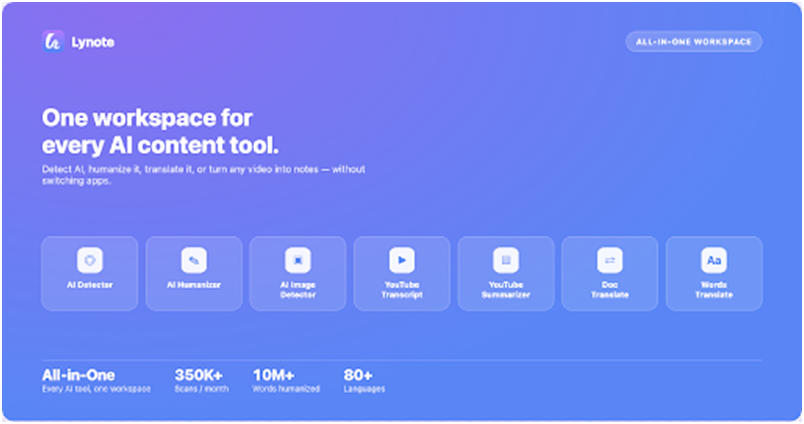Click the 'Detect AI, humanize it' description text

204,175
